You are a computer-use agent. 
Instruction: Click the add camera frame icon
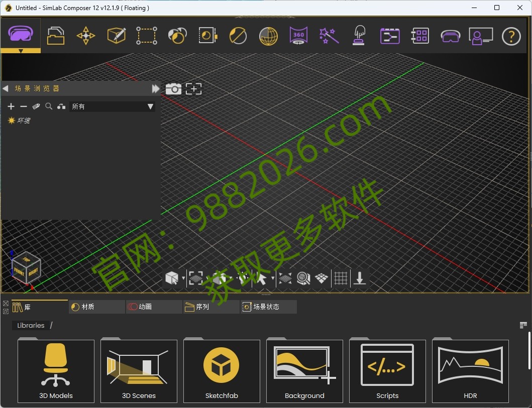pos(194,89)
